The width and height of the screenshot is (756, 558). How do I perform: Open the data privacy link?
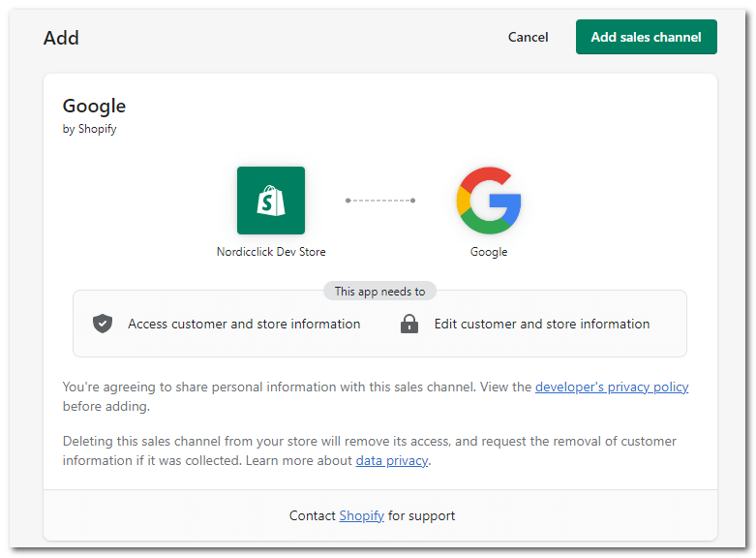[x=392, y=460]
